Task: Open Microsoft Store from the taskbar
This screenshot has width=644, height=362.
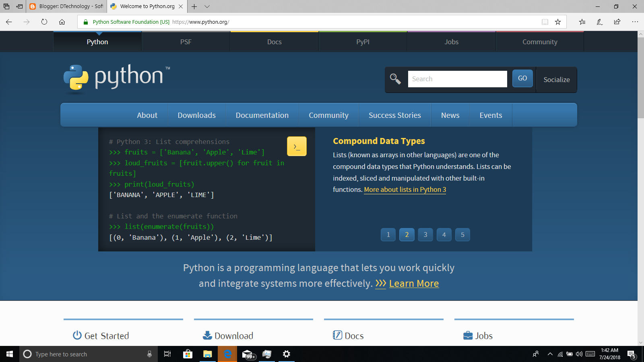Action: click(x=188, y=354)
